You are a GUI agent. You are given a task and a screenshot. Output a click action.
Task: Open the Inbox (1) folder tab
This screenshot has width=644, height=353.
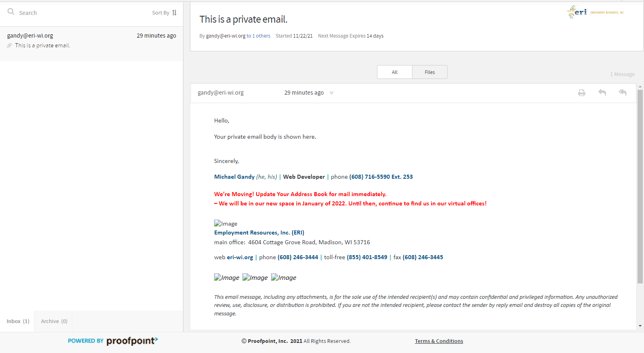[x=18, y=321]
